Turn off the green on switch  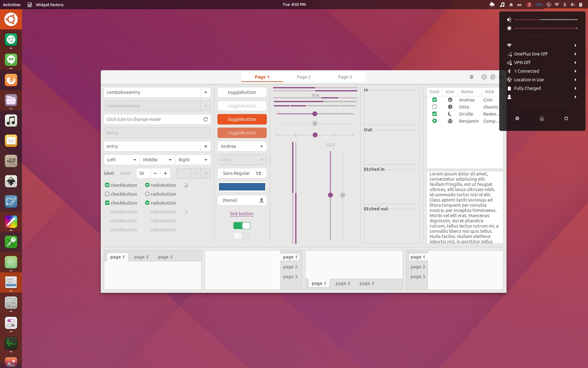click(242, 226)
